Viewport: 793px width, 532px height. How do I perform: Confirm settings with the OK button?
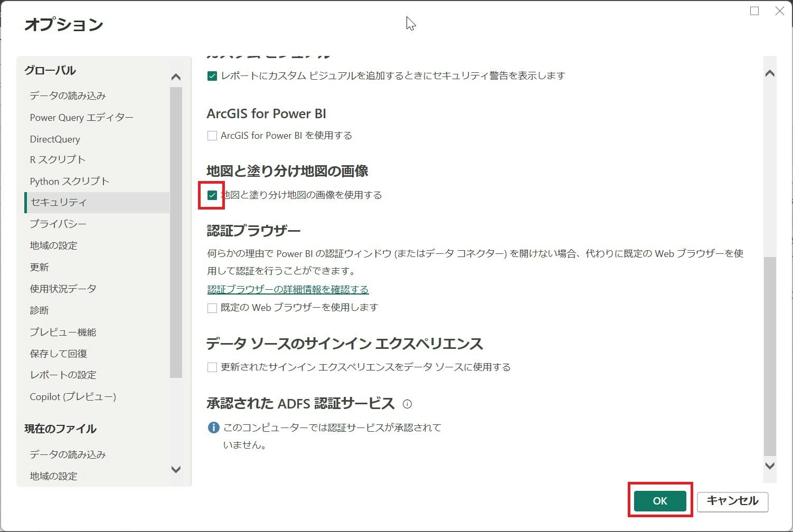(660, 501)
